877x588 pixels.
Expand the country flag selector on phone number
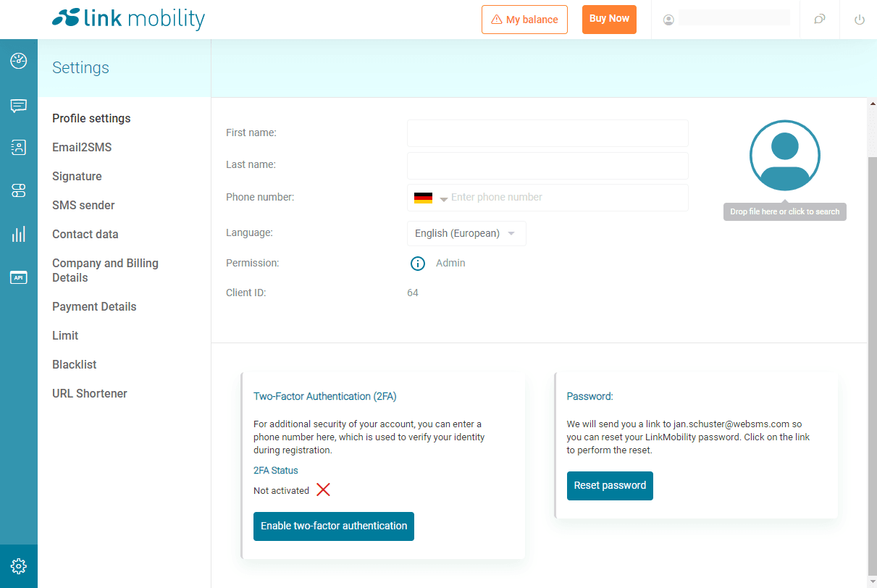pos(430,197)
